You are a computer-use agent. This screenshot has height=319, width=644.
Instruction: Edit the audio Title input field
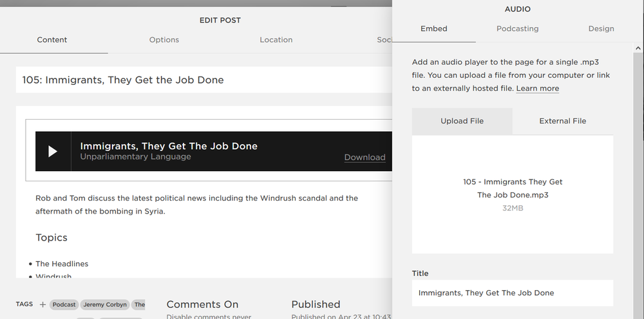point(513,293)
